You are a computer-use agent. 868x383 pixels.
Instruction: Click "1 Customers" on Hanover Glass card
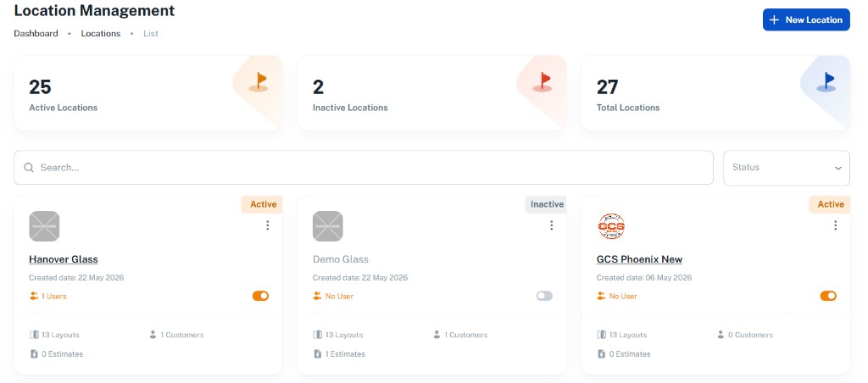182,335
